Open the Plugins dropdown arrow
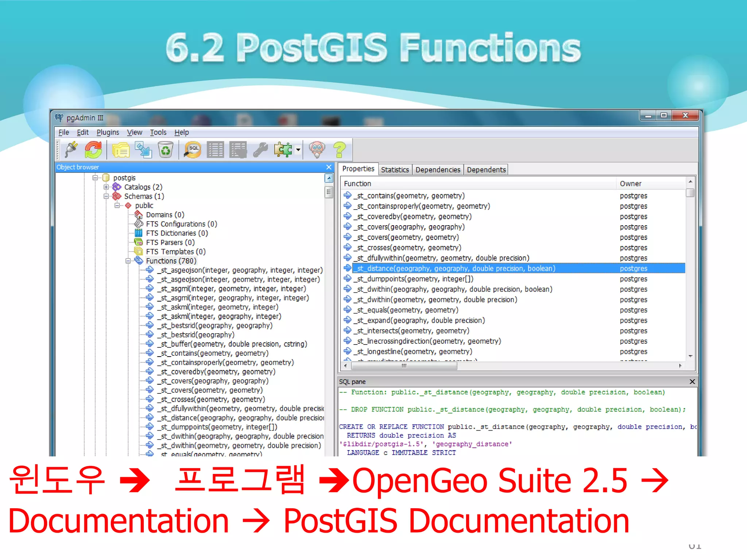747x560 pixels. [298, 150]
